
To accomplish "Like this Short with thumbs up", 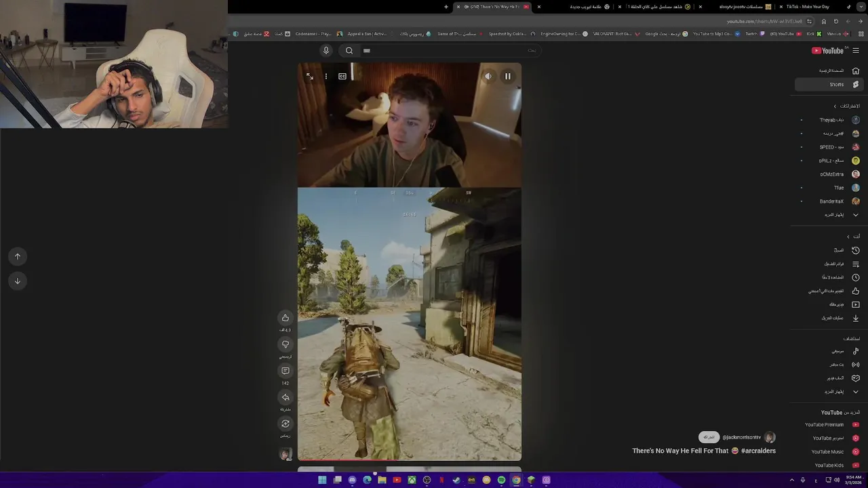I will (x=285, y=318).
